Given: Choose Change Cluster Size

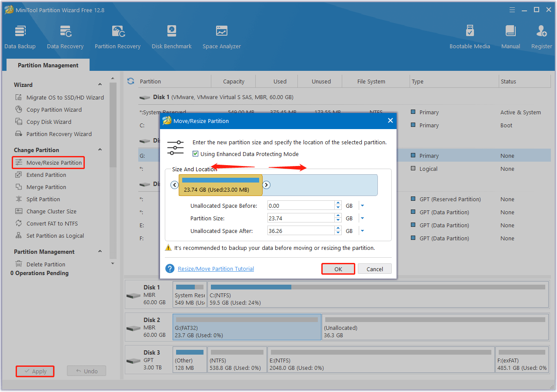Looking at the screenshot, I should [x=46, y=211].
